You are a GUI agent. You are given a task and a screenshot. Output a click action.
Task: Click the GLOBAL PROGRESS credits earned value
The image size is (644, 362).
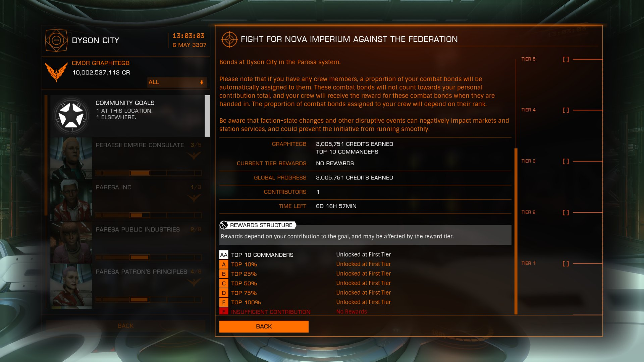click(x=355, y=178)
